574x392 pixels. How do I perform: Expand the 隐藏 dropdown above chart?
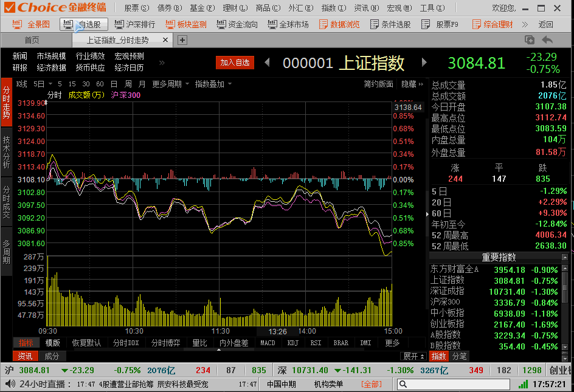point(412,84)
